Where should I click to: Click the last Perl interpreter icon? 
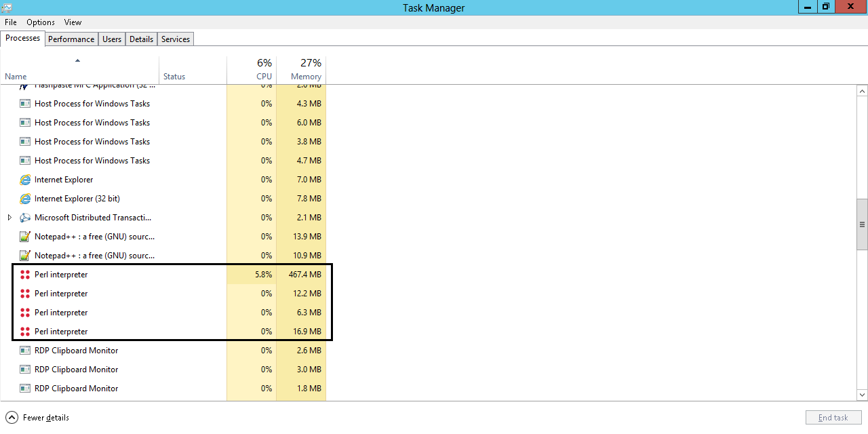coord(25,331)
